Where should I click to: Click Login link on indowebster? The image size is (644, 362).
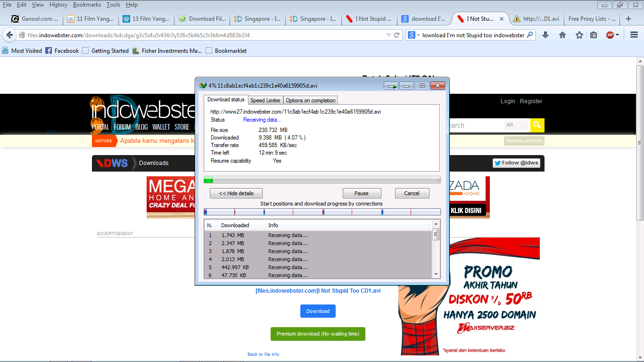click(508, 101)
